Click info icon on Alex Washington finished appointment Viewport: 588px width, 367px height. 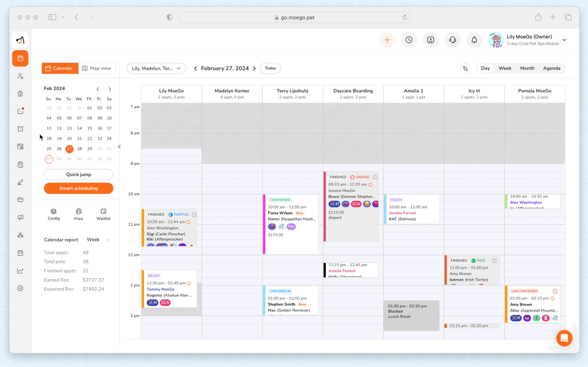(x=194, y=215)
